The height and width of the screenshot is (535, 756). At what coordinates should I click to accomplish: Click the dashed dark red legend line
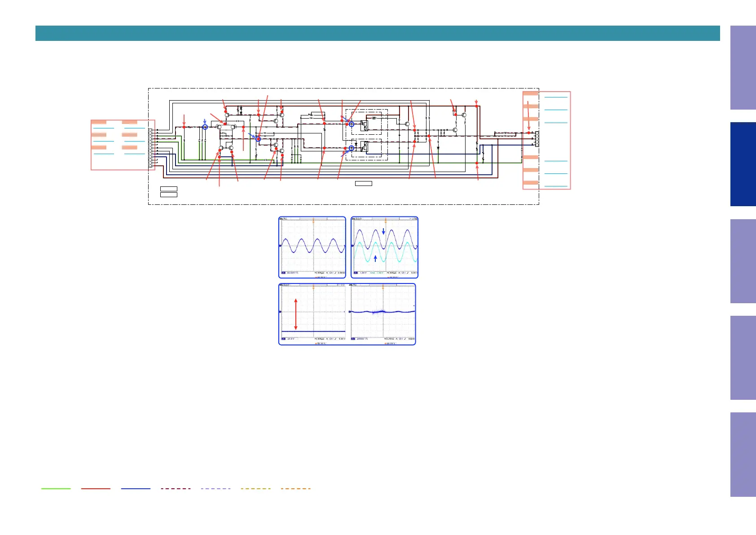click(176, 488)
